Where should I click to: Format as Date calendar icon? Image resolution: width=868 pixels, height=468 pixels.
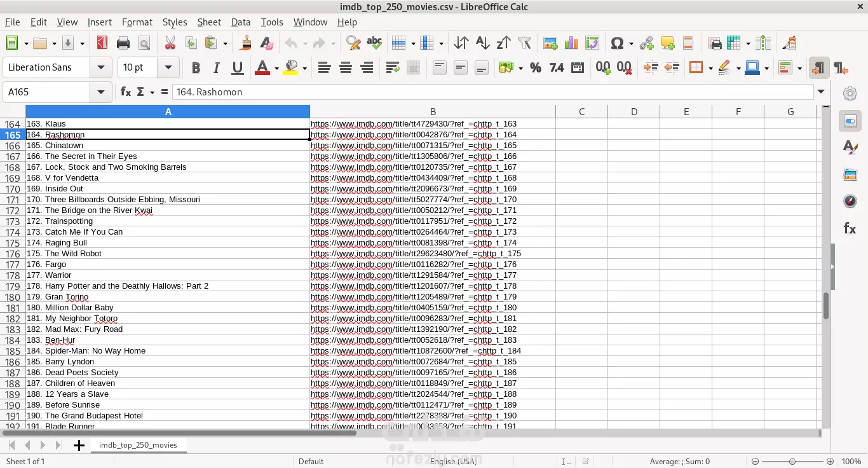pyautogui.click(x=578, y=67)
